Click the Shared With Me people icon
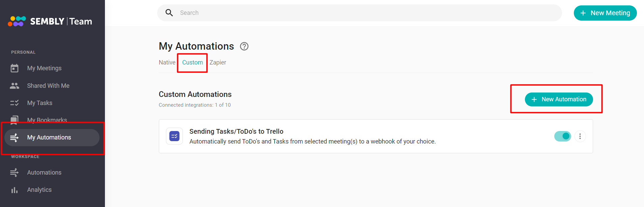Viewport: 644px width, 207px height. (x=15, y=86)
